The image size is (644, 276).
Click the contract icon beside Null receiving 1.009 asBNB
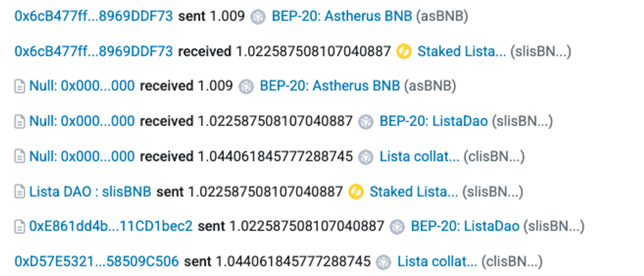[20, 87]
